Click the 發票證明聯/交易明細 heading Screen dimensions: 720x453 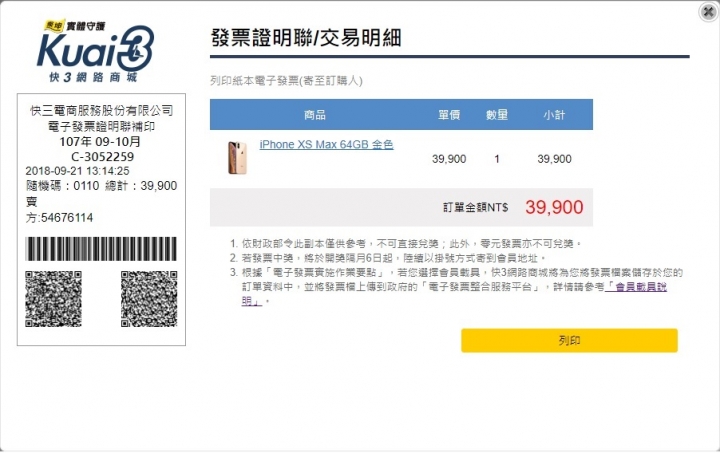[x=306, y=38]
